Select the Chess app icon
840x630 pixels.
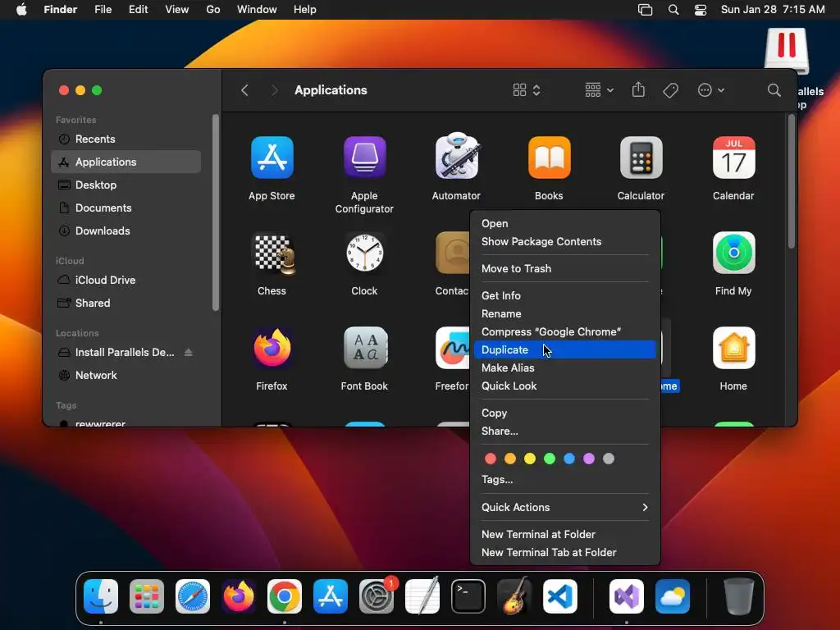point(274,253)
